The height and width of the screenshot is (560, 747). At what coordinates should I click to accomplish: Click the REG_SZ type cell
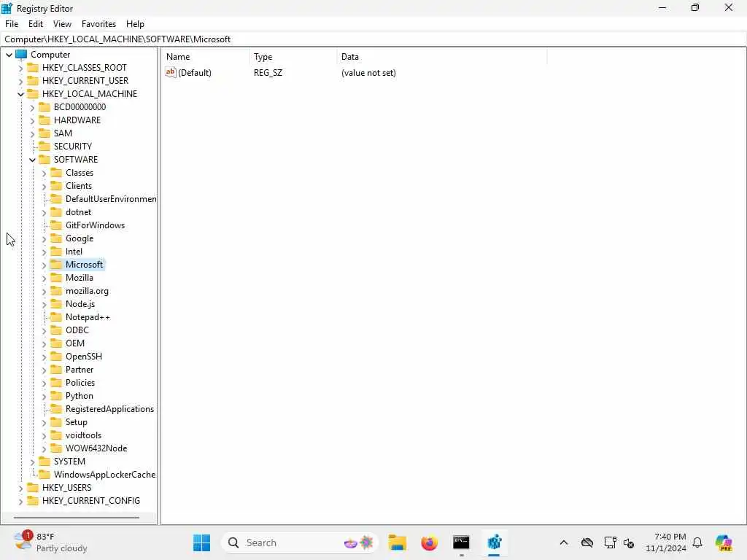pyautogui.click(x=268, y=73)
